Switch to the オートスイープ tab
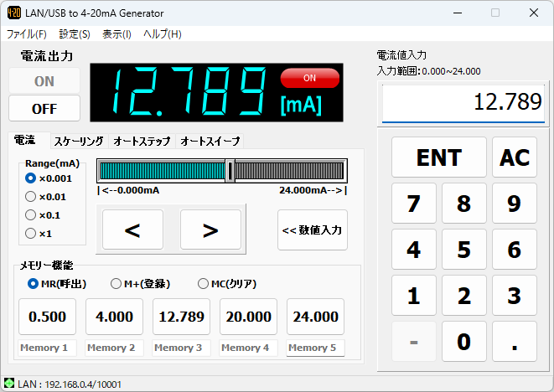Image resolution: width=554 pixels, height=392 pixels. 210,142
